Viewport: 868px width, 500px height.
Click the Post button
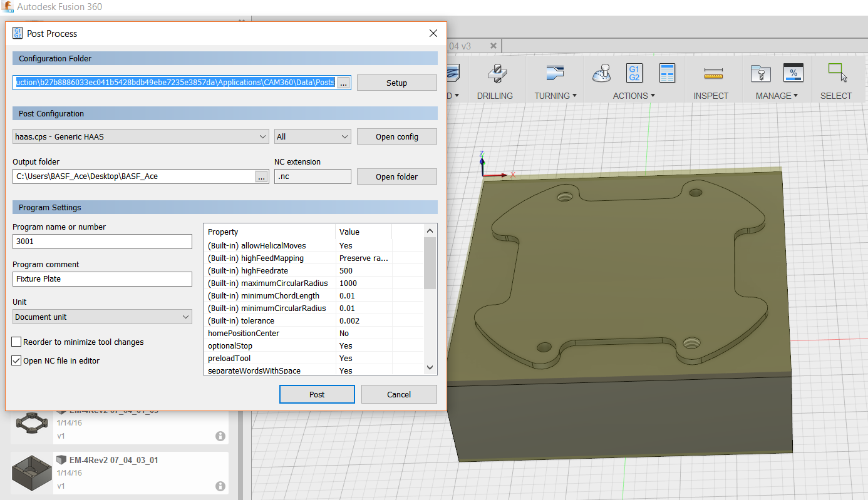point(317,394)
